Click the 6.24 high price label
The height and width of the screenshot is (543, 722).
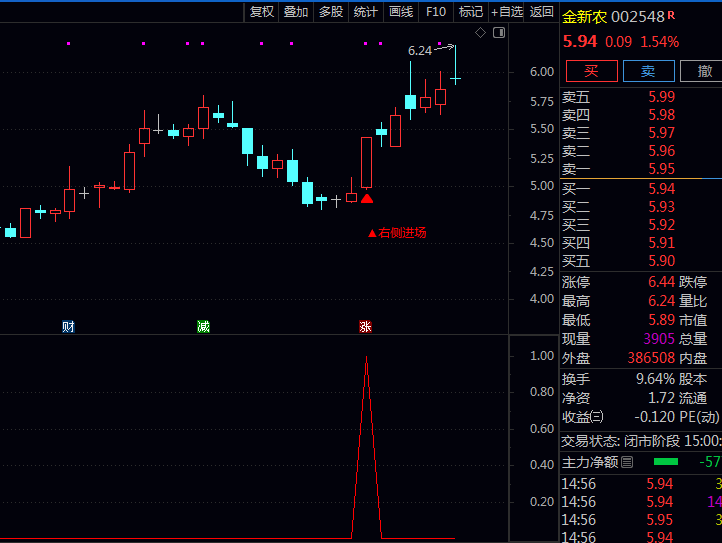click(419, 51)
